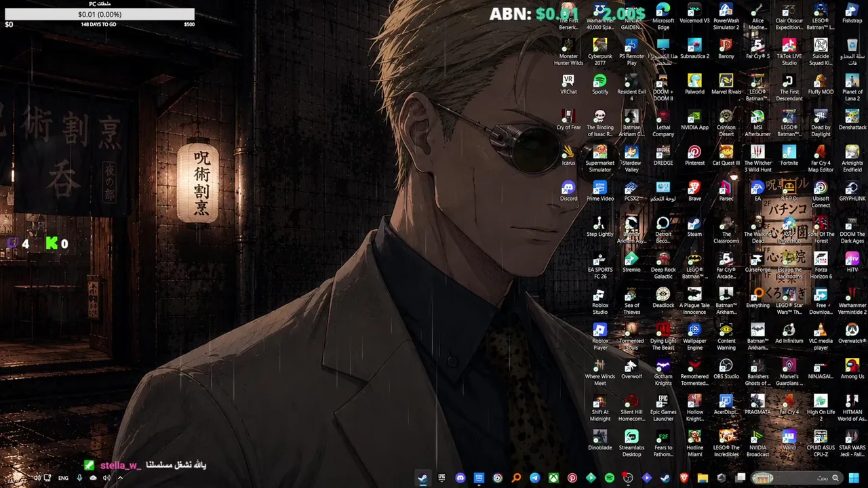Select the Cry of Fear icon
Viewport: 868px width, 488px height.
[x=568, y=120]
